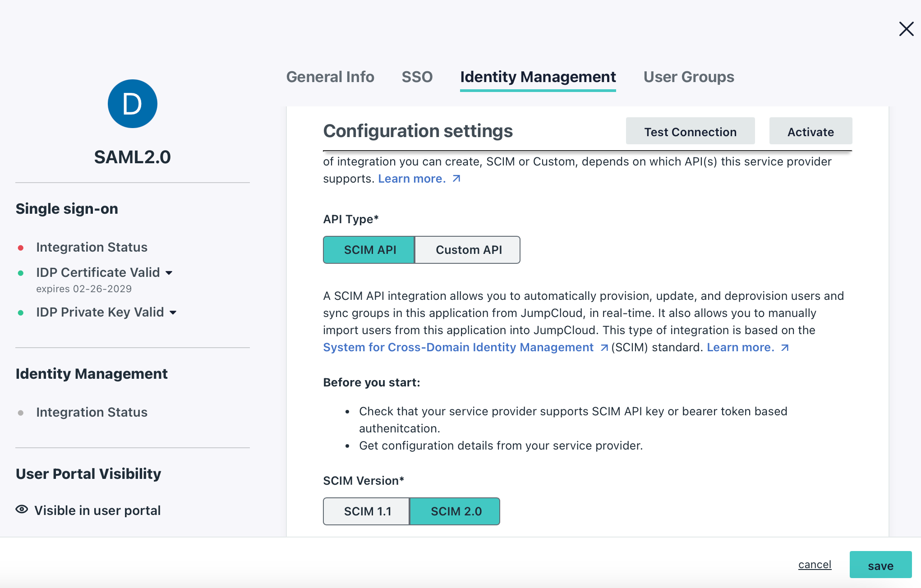Click the red status dot beside Integration Status

20,247
